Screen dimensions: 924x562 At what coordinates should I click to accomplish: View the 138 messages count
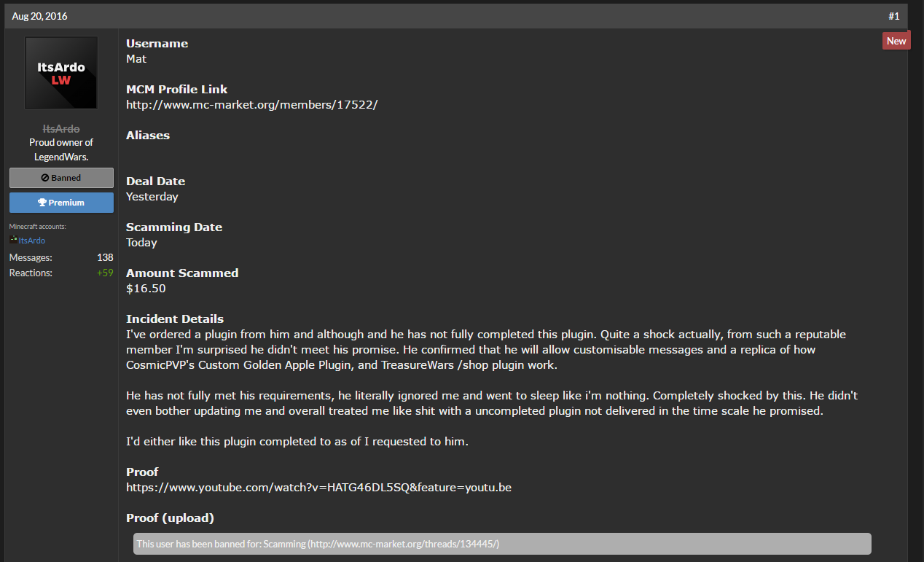(105, 257)
